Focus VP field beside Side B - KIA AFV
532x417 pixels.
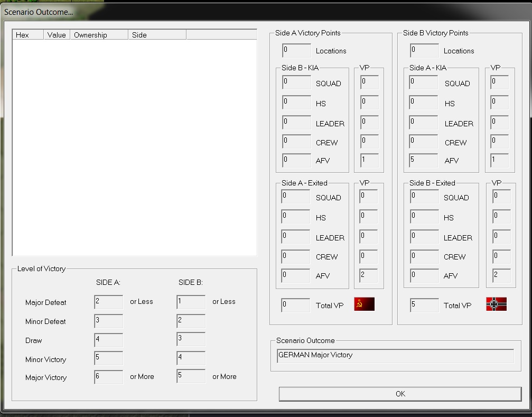pos(369,161)
